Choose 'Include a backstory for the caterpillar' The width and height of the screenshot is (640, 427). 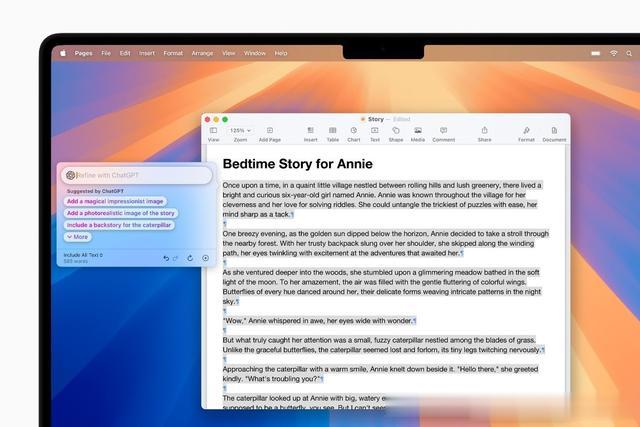(x=119, y=225)
